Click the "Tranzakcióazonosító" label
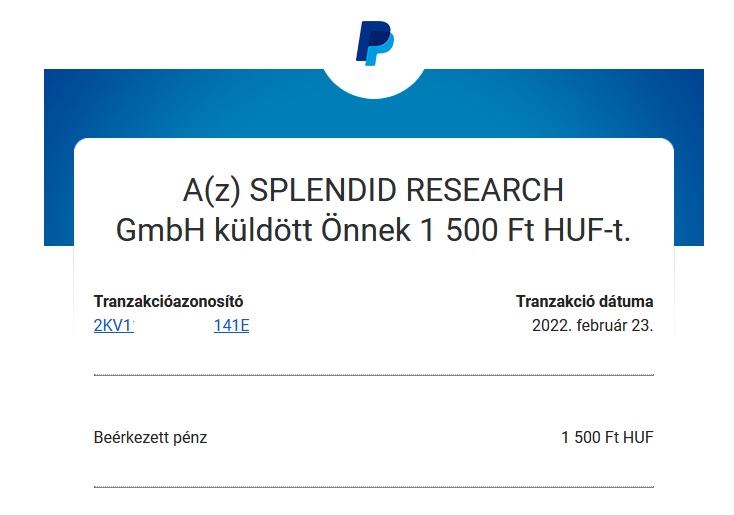Viewport: 734px width, 515px height. coord(169,301)
